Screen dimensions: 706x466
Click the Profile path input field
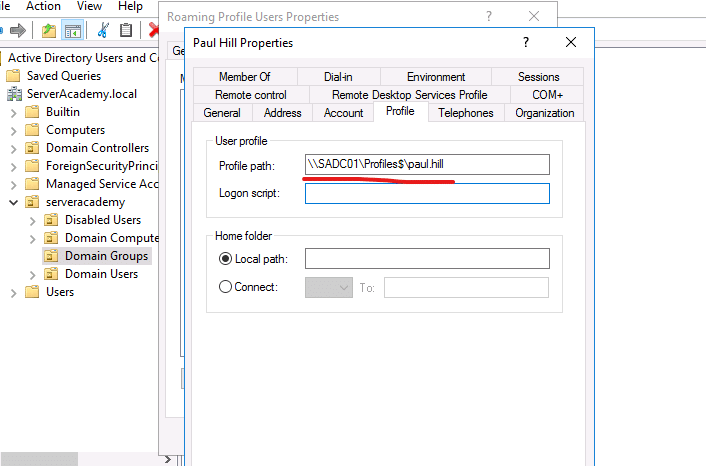tap(427, 165)
